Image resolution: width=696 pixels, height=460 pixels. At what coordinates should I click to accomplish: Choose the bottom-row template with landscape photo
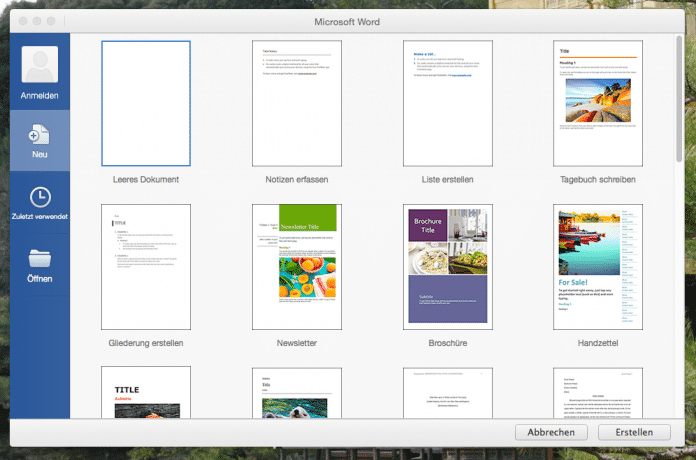point(295,393)
